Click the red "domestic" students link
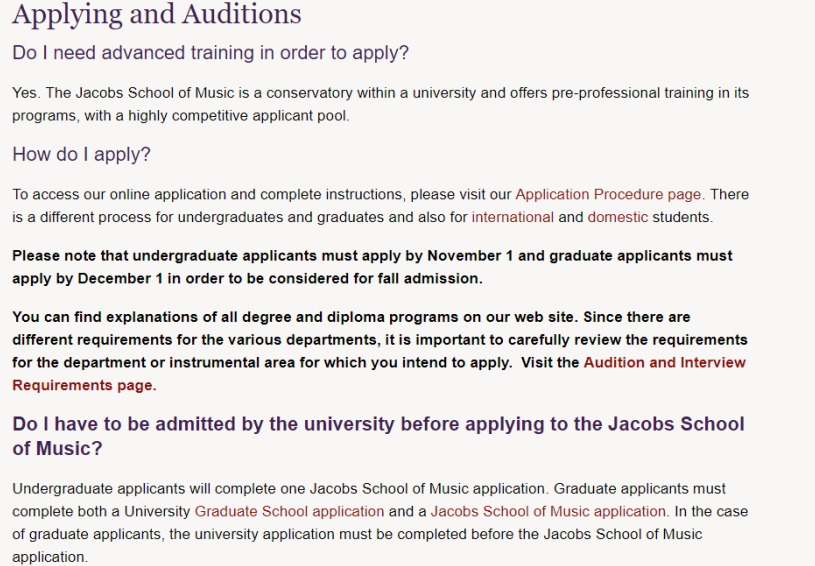The width and height of the screenshot is (815, 566). [617, 216]
